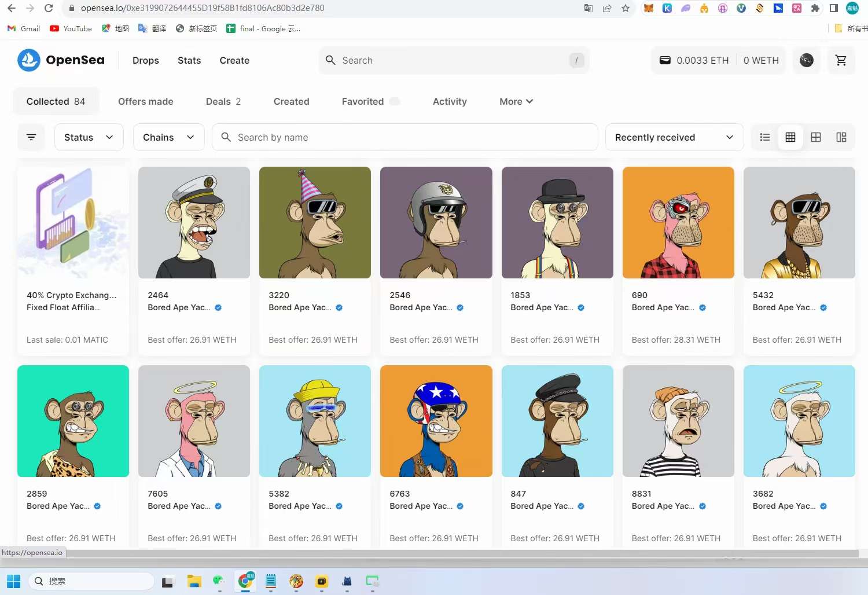Open the Gmail bookmark

[x=24, y=28]
